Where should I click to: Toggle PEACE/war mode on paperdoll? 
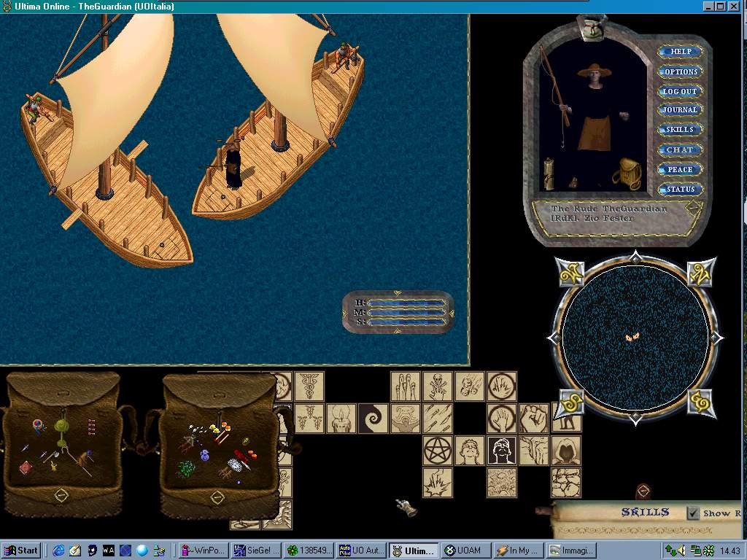tap(681, 169)
